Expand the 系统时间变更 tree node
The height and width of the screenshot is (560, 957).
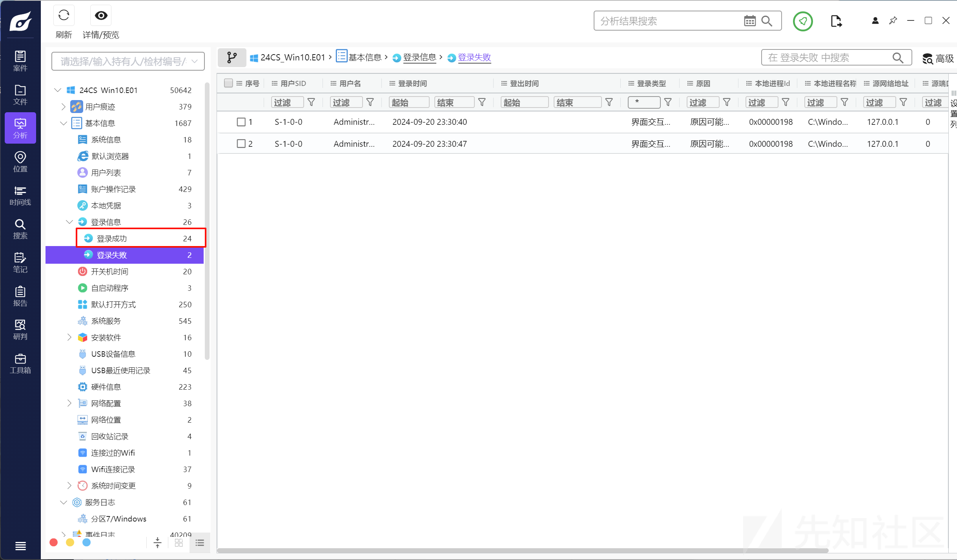(69, 486)
